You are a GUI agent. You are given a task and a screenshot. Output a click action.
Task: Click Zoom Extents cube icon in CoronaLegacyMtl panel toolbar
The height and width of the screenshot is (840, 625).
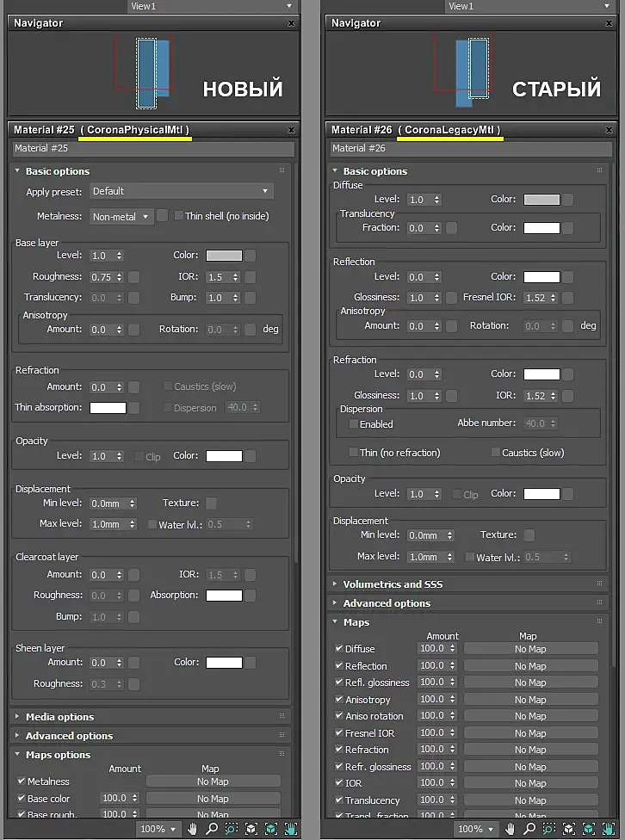(569, 829)
